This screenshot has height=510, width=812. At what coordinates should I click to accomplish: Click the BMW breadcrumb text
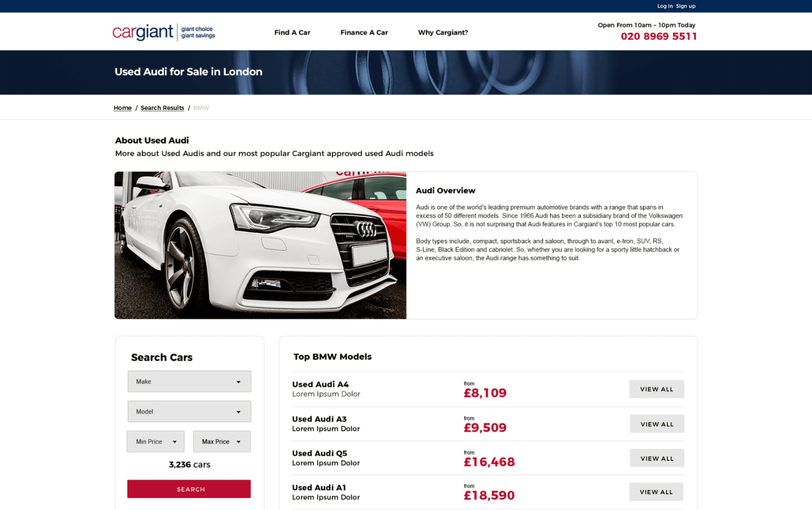(x=201, y=108)
